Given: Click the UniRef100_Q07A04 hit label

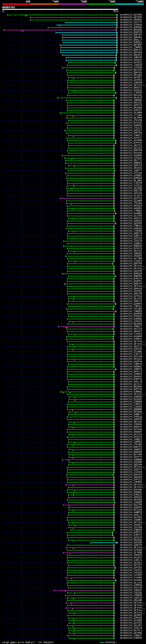Looking at the screenshot, I should click(x=131, y=15).
